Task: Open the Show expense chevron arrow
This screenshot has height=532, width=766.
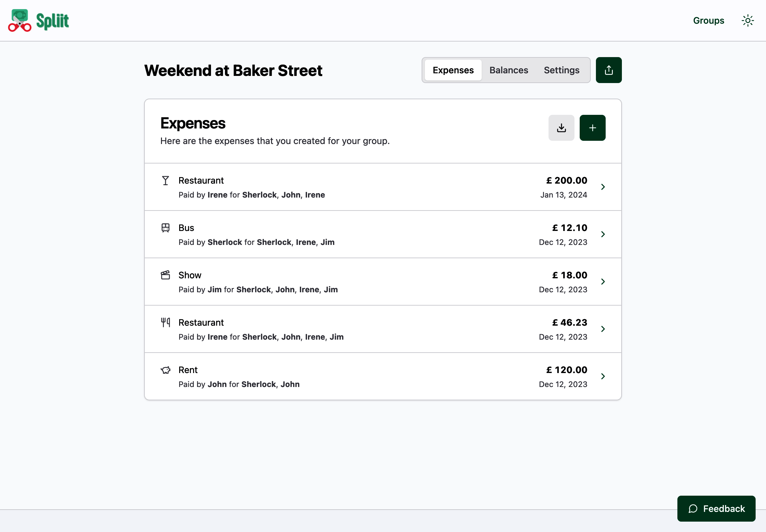Action: [x=603, y=282]
